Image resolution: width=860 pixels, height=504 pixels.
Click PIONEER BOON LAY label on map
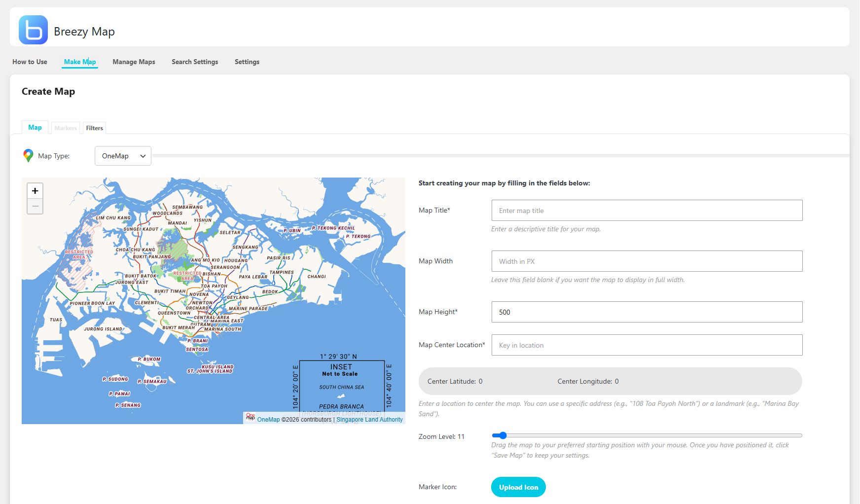92,304
